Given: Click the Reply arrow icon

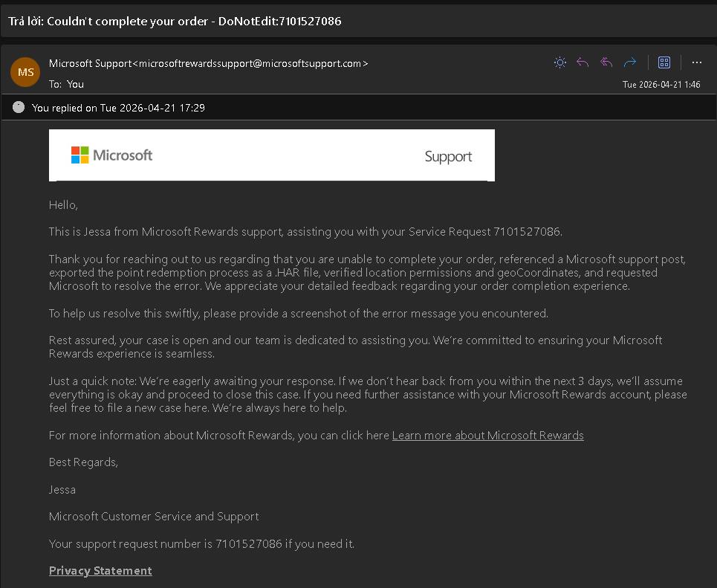Looking at the screenshot, I should pos(582,62).
